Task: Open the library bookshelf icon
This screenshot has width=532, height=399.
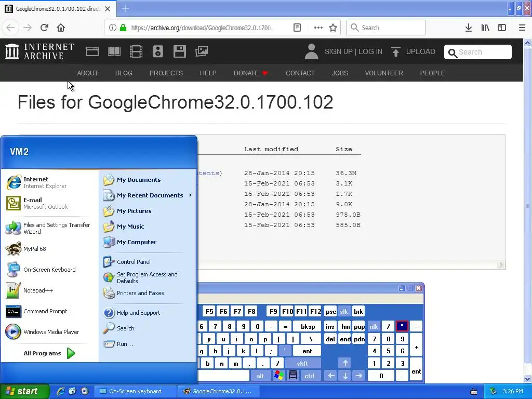Action: pos(485,28)
